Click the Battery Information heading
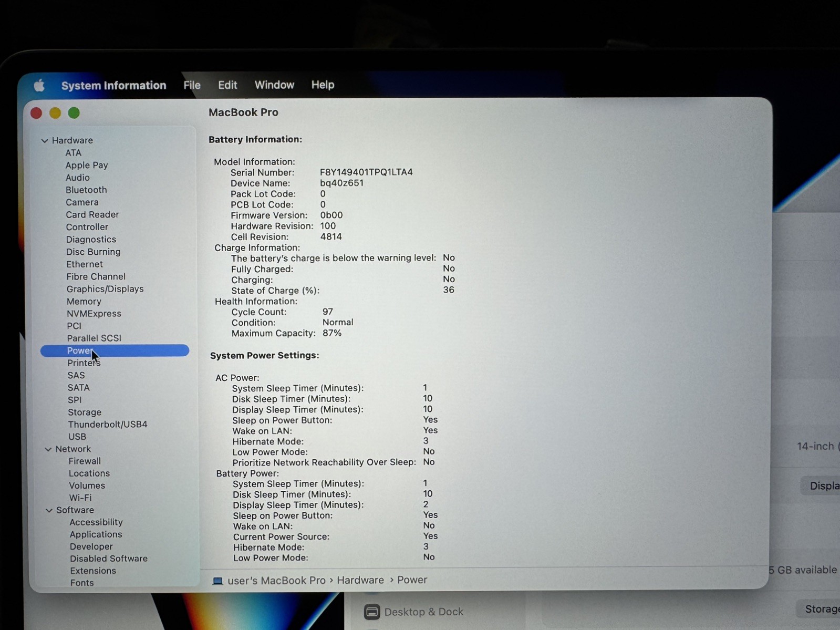840x630 pixels. click(255, 139)
